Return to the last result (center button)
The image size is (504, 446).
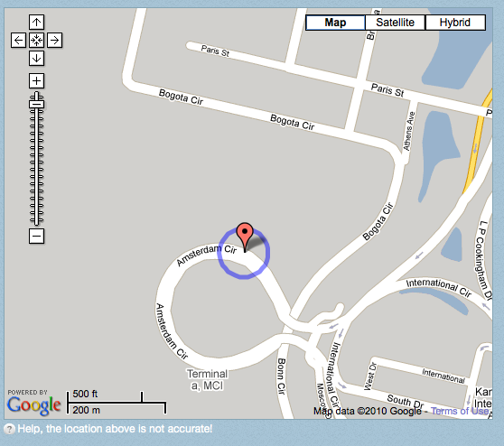click(36, 40)
